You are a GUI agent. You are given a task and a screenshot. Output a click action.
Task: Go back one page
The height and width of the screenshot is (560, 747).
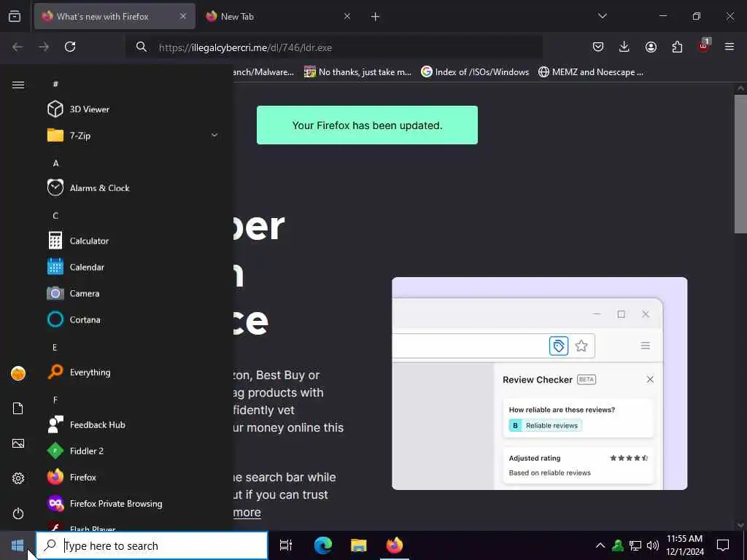18,47
